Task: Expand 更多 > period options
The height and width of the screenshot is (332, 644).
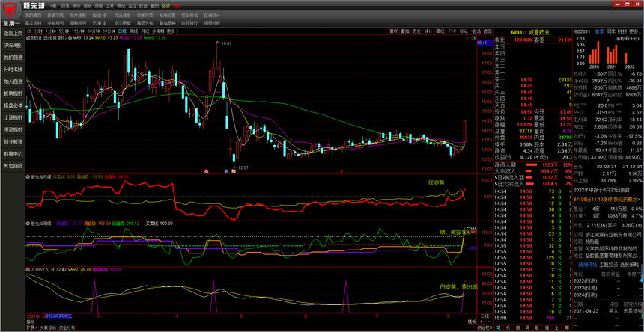Action: coord(172,31)
